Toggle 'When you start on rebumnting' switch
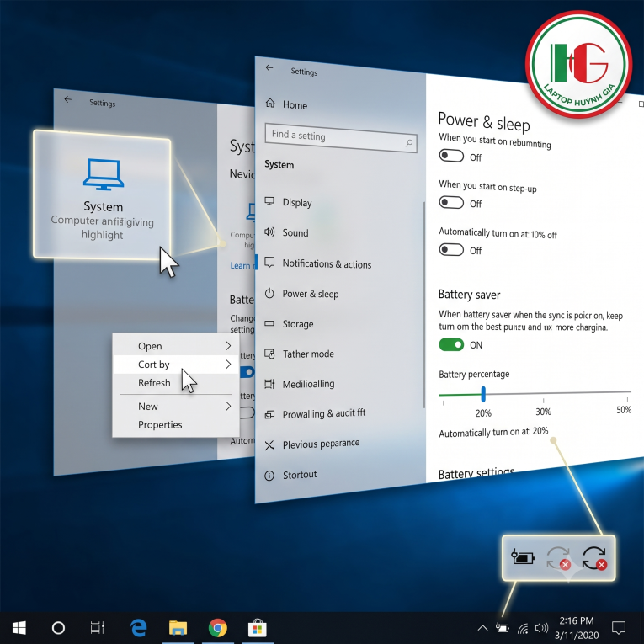Viewport: 644px width, 644px height. (451, 156)
